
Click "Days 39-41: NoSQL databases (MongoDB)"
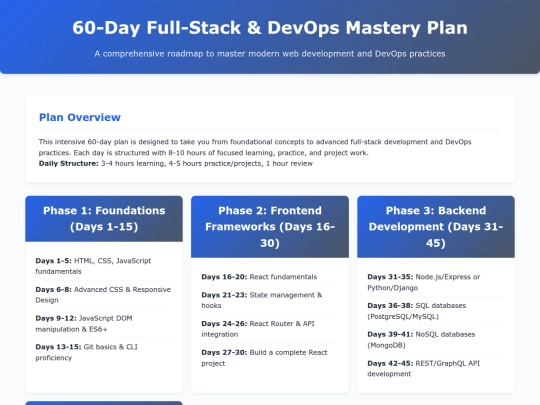tap(435, 340)
